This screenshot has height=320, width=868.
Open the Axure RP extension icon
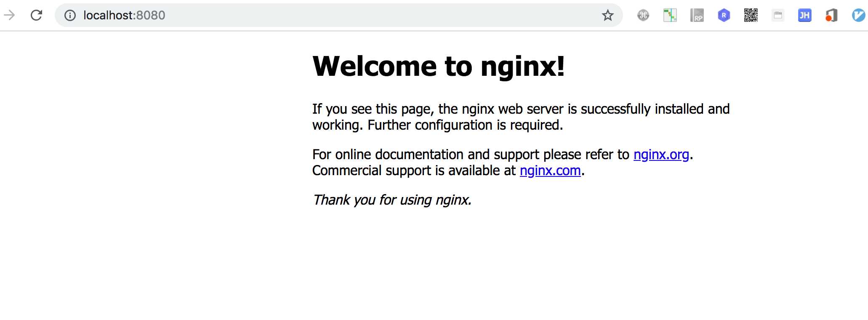click(x=697, y=16)
